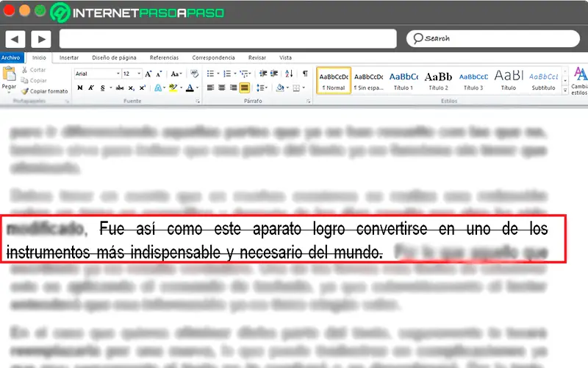Click the Pegar paste icon
The image size is (588, 368).
pyautogui.click(x=9, y=74)
